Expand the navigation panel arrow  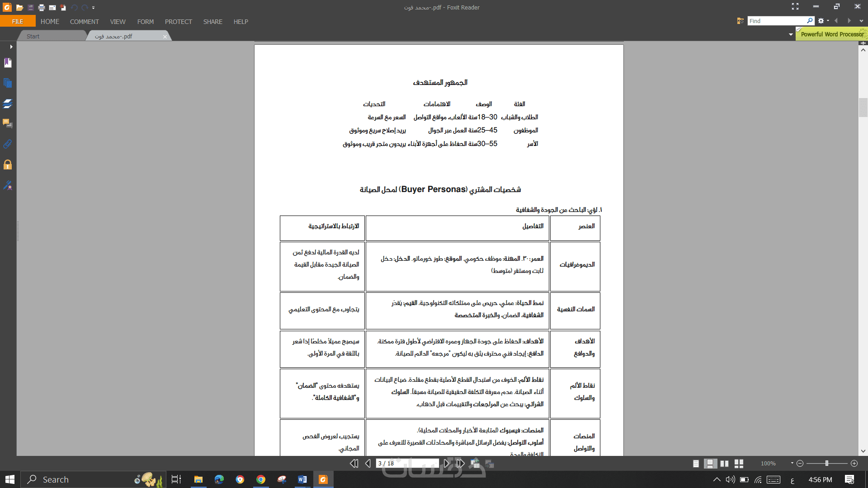click(x=11, y=47)
